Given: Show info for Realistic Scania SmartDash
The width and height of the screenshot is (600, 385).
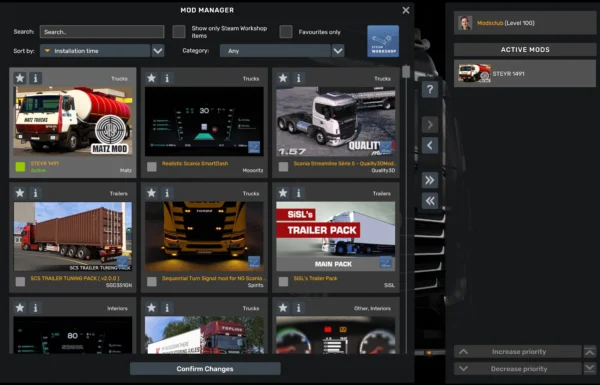Looking at the screenshot, I should pyautogui.click(x=167, y=78).
